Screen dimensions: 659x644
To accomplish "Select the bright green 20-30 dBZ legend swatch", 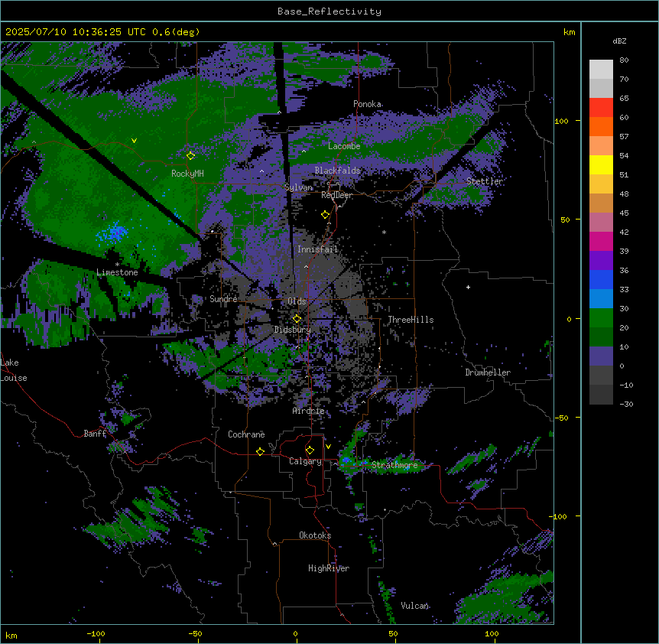I will 601,318.
